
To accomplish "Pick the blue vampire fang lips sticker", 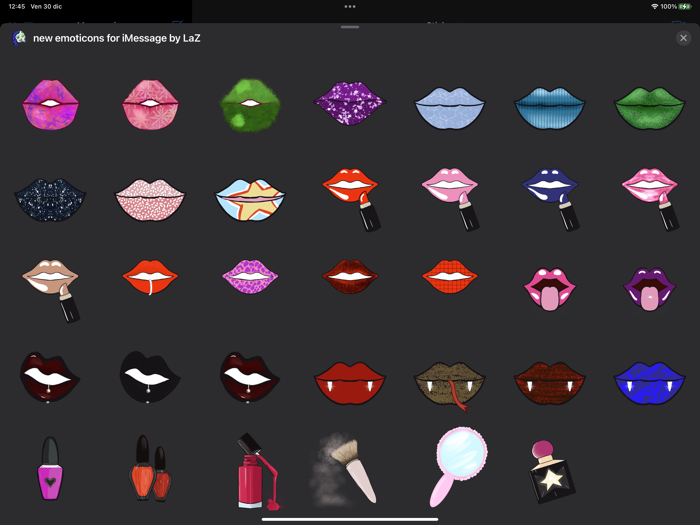I will tap(650, 383).
